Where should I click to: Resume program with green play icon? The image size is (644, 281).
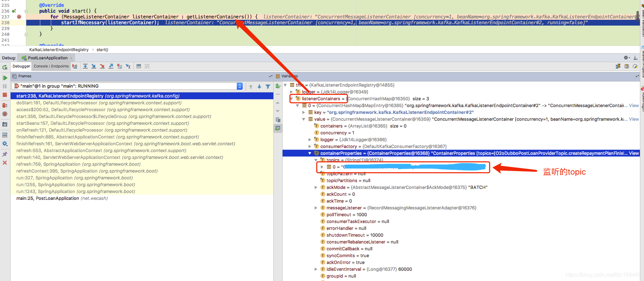click(x=5, y=78)
